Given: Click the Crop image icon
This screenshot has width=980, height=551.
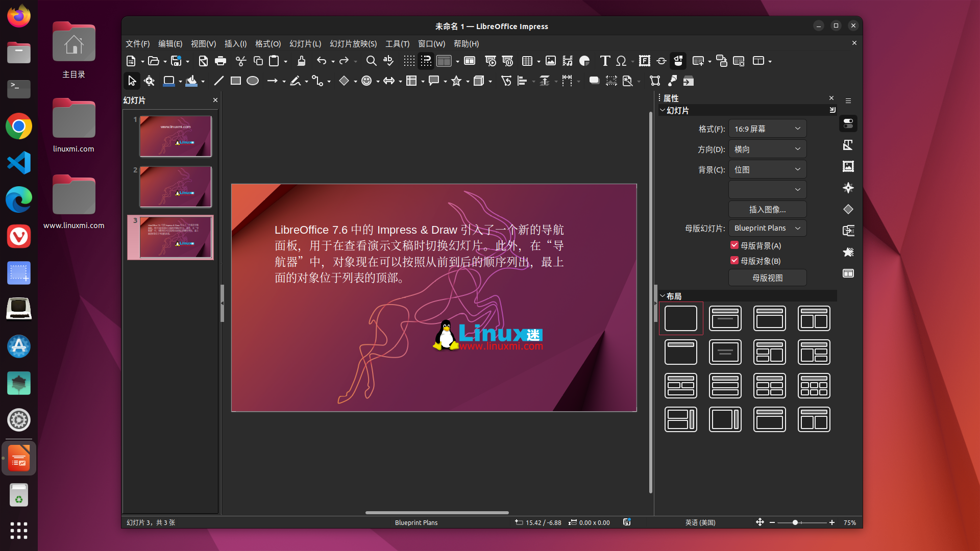Looking at the screenshot, I should [611, 81].
